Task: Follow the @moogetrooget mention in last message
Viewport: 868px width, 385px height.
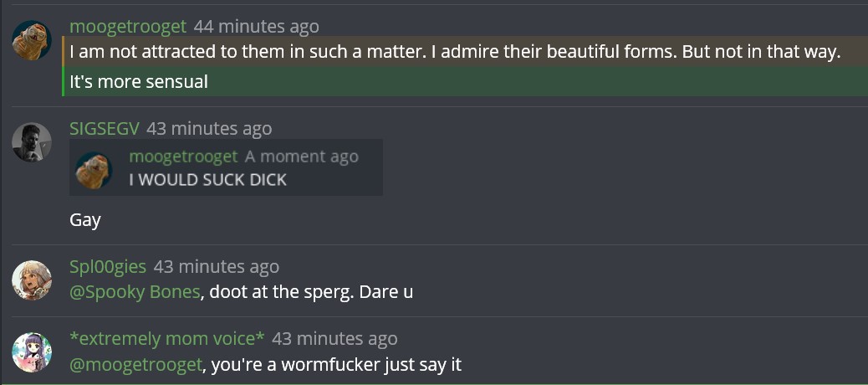Action: point(135,365)
